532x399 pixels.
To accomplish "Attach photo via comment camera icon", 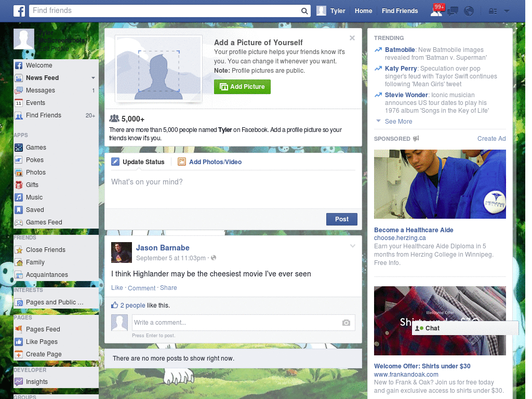I will click(346, 323).
